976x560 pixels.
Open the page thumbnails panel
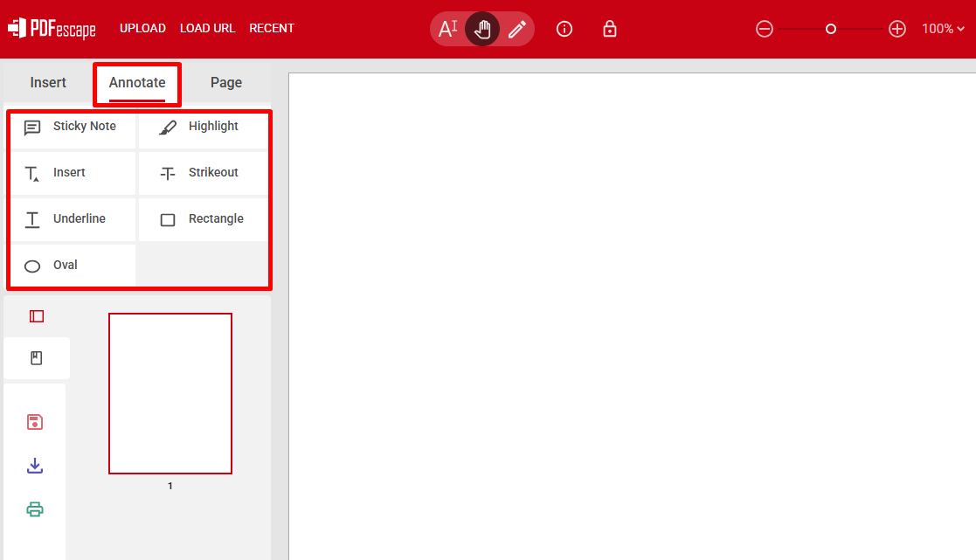(x=36, y=315)
